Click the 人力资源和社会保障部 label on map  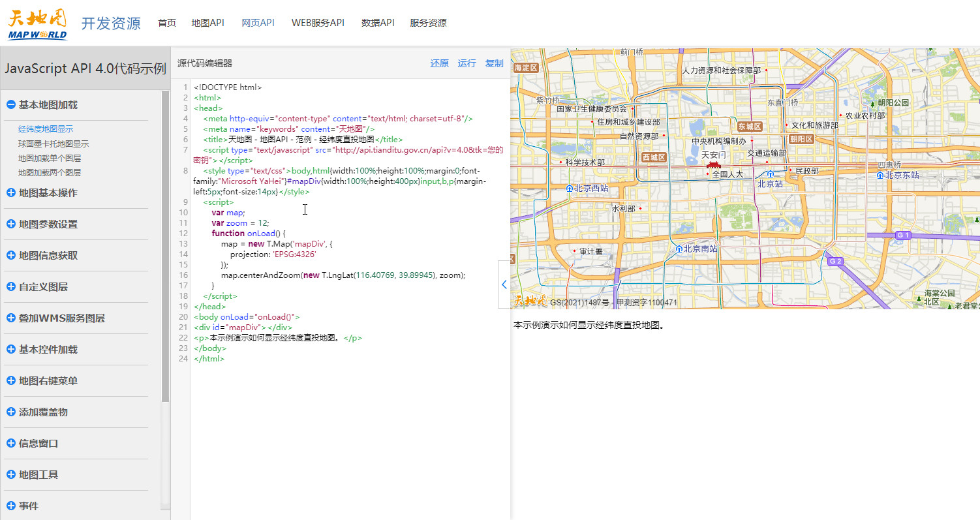coord(722,70)
